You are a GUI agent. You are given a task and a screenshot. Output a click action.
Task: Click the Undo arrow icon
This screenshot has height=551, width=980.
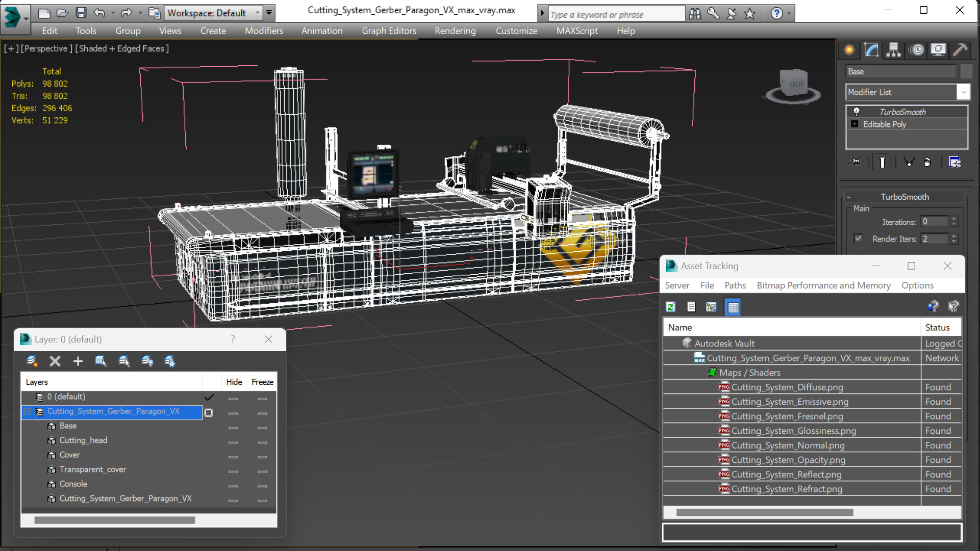pyautogui.click(x=99, y=13)
